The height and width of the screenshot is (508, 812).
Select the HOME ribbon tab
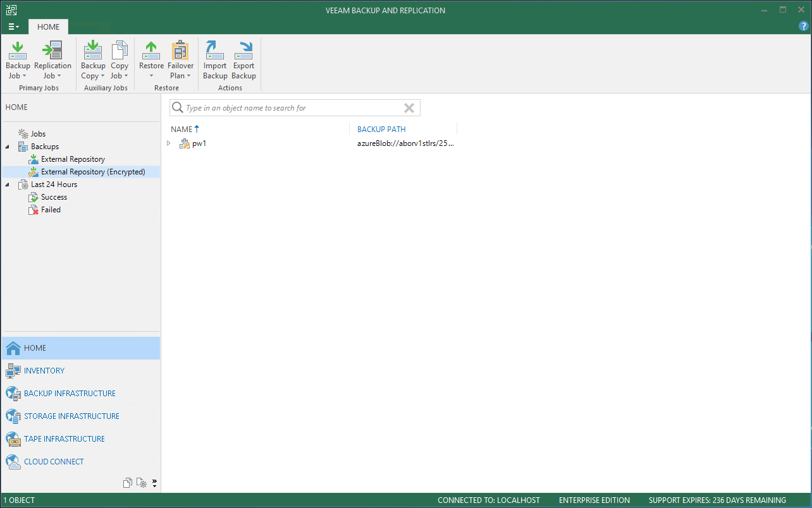(x=48, y=27)
